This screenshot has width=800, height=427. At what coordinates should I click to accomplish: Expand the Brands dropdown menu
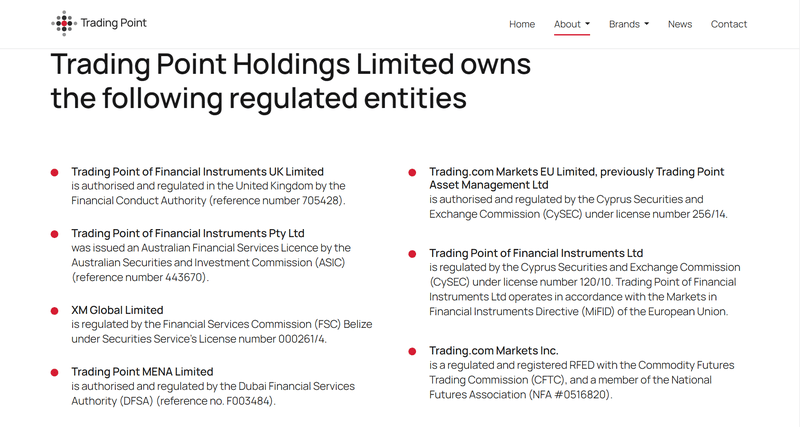629,24
